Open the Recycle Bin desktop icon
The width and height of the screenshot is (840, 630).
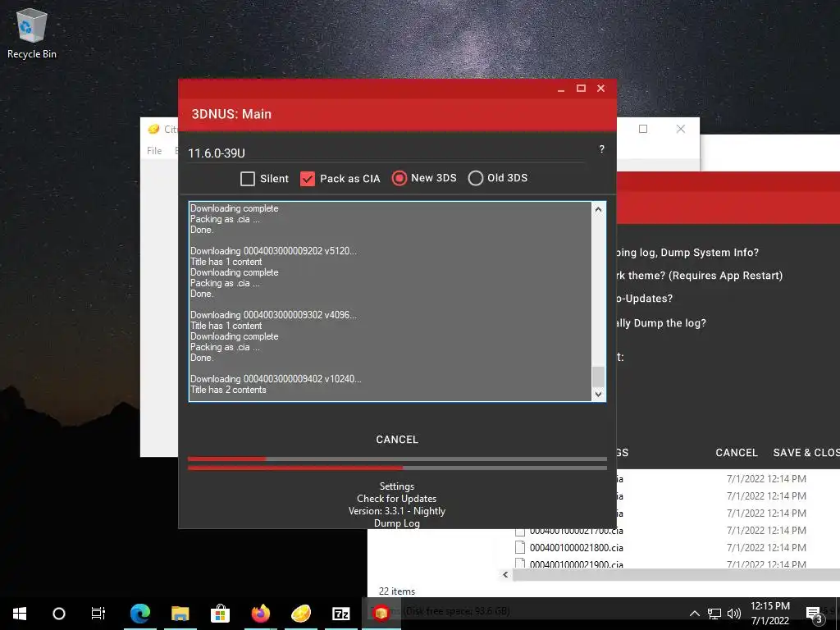(x=32, y=33)
